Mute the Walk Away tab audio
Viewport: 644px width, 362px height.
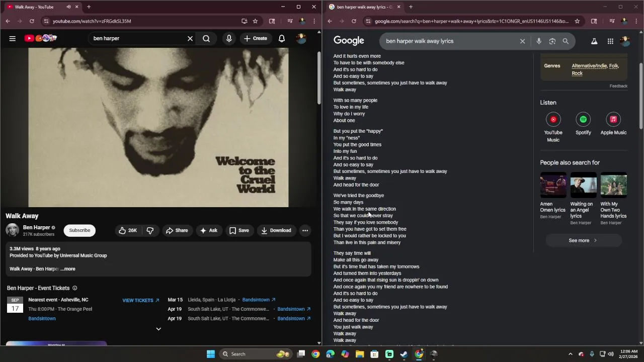click(x=68, y=7)
